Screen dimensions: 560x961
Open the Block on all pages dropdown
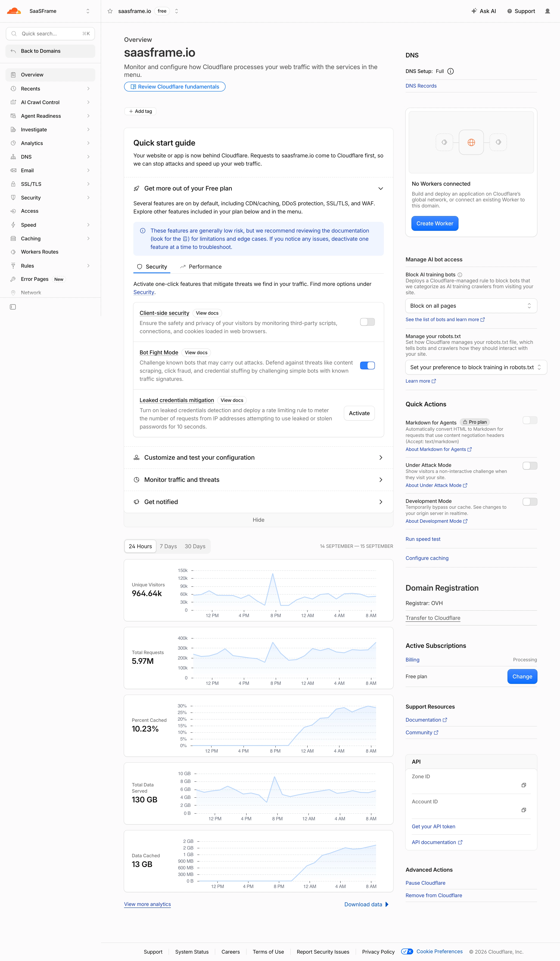click(471, 306)
